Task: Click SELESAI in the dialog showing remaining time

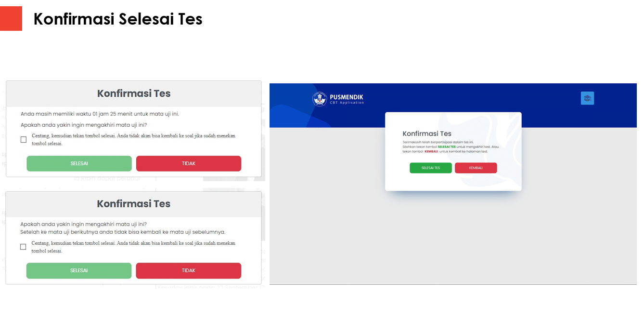Action: tap(79, 163)
